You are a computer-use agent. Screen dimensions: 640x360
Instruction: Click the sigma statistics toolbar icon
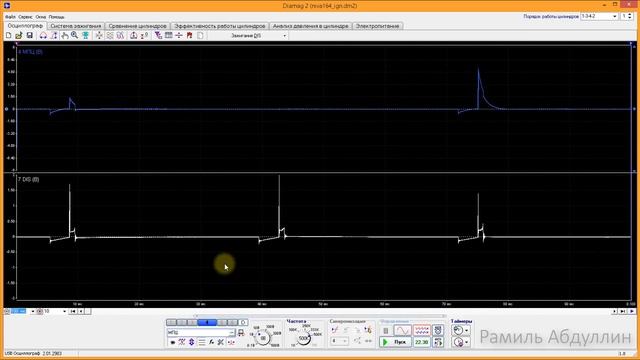pyautogui.click(x=144, y=36)
